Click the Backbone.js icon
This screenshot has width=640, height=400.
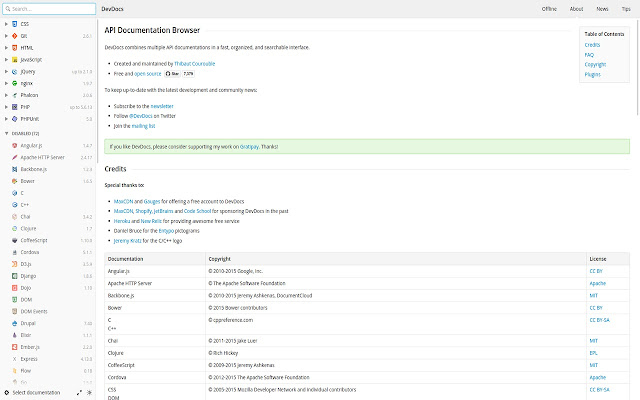pos(15,169)
